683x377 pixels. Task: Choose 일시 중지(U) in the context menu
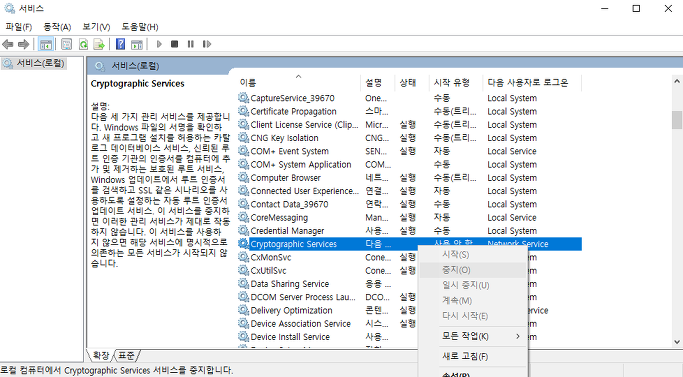(x=473, y=285)
